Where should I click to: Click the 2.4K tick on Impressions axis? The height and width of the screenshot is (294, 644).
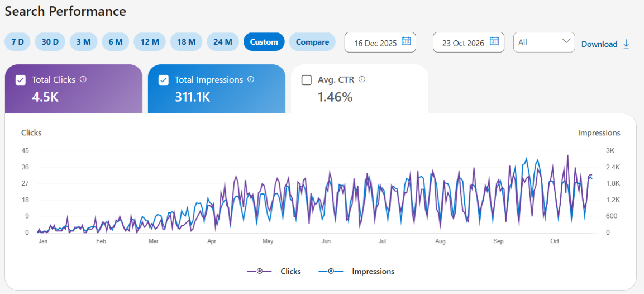coord(613,167)
